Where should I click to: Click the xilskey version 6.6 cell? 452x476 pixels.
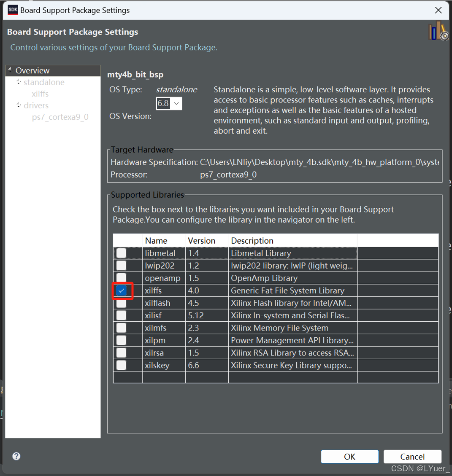point(207,365)
